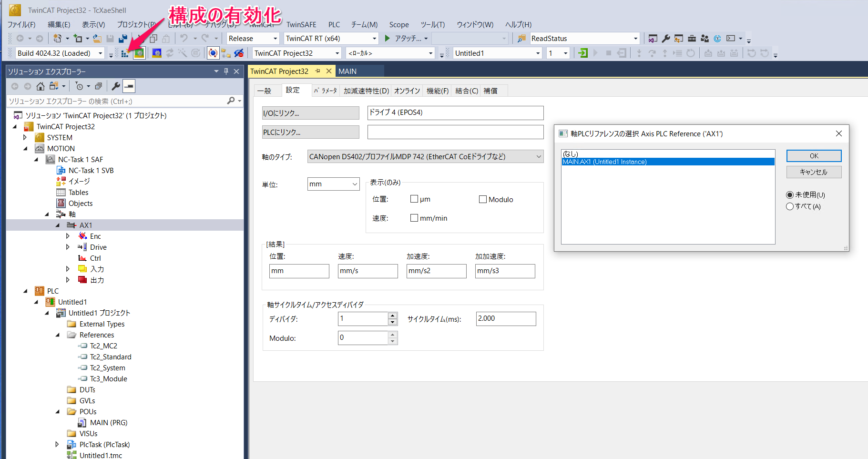Select the すべて(A) radio button
Viewport: 868px width, 459px height.
(x=790, y=206)
